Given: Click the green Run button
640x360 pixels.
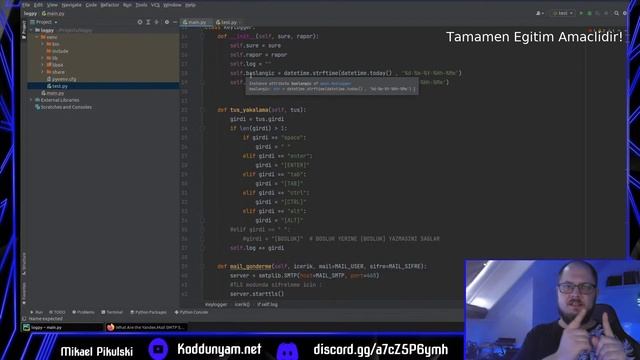Looking at the screenshot, I should tap(581, 13).
